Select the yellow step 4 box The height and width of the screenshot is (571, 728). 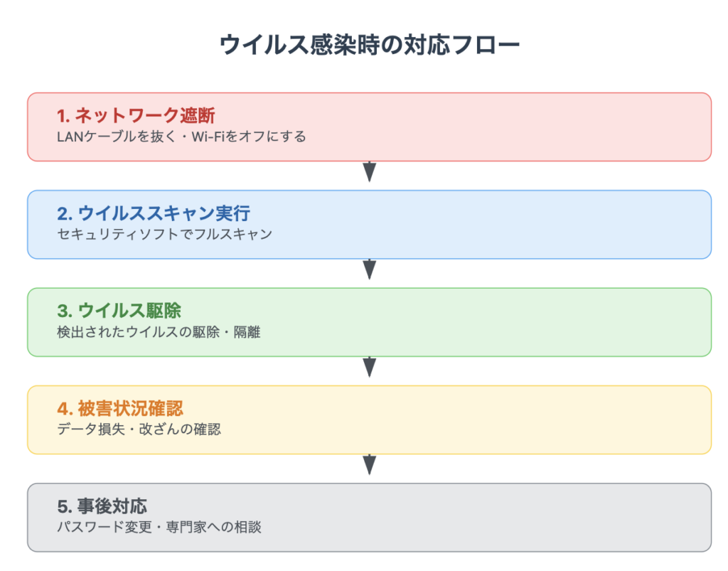pos(369,420)
